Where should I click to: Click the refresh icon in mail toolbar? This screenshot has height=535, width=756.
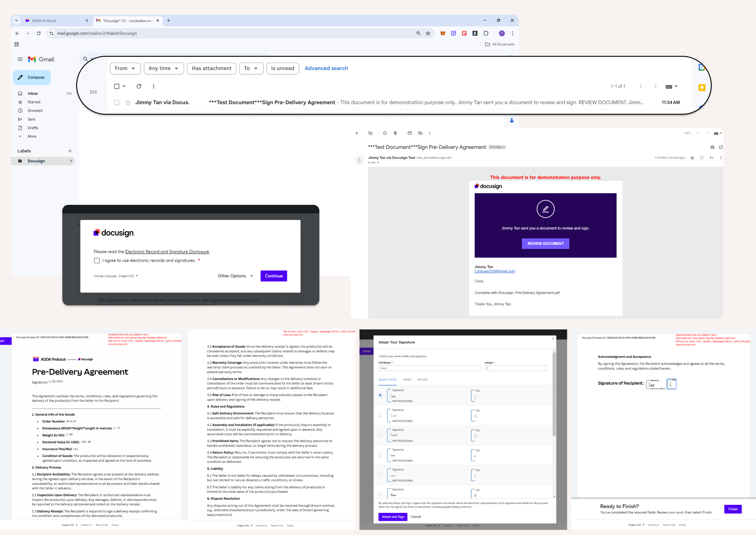(x=139, y=86)
